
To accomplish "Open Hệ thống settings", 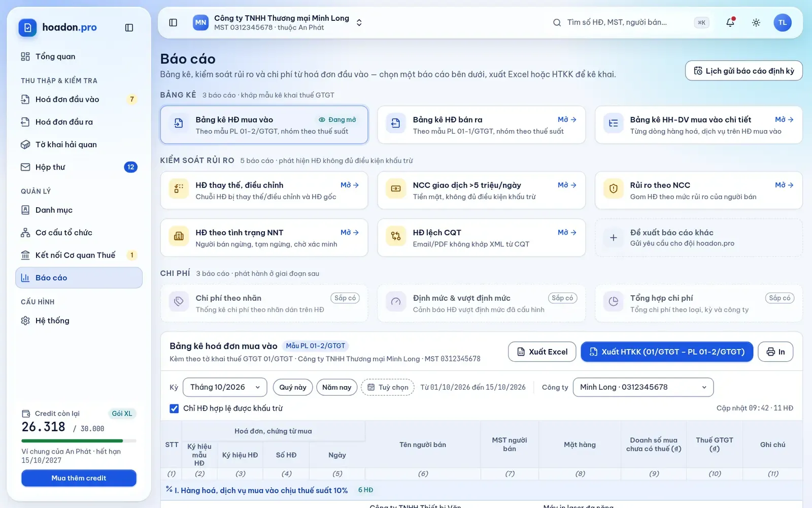I will pyautogui.click(x=79, y=321).
